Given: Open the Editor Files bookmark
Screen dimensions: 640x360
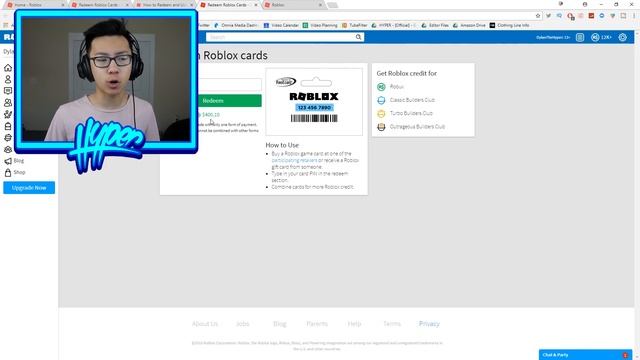Looking at the screenshot, I should (x=435, y=25).
